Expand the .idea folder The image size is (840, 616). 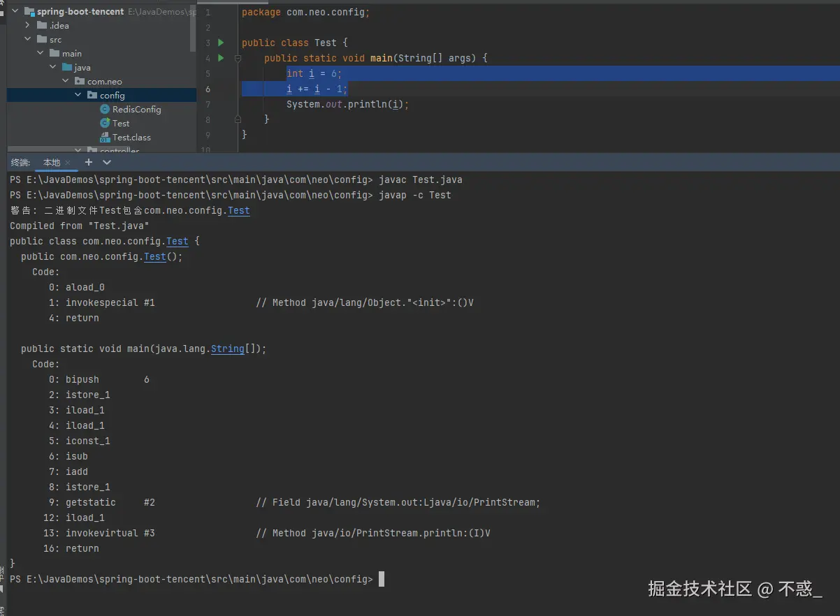(x=27, y=25)
